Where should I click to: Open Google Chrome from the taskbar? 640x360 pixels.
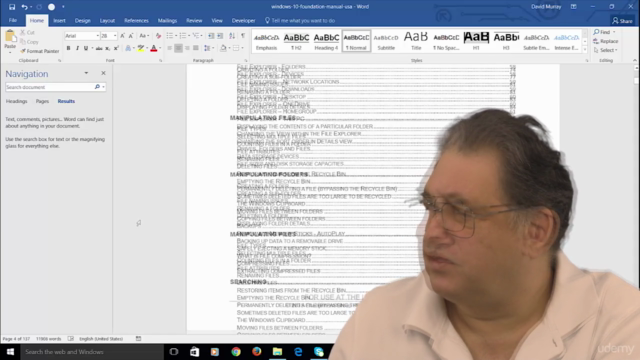click(x=236, y=352)
